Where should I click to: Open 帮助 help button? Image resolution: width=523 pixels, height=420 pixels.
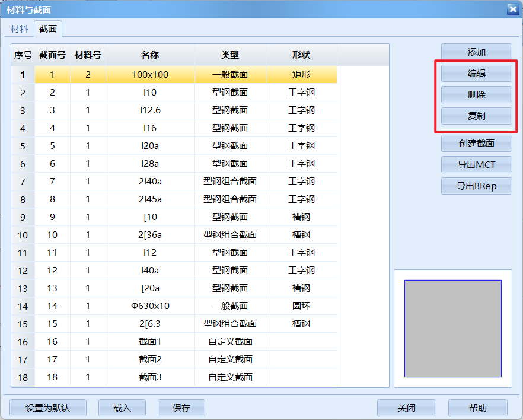[477, 408]
